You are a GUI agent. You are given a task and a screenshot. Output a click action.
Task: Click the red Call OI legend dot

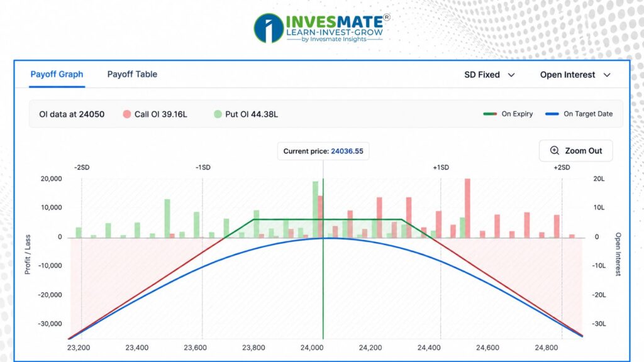(x=127, y=114)
